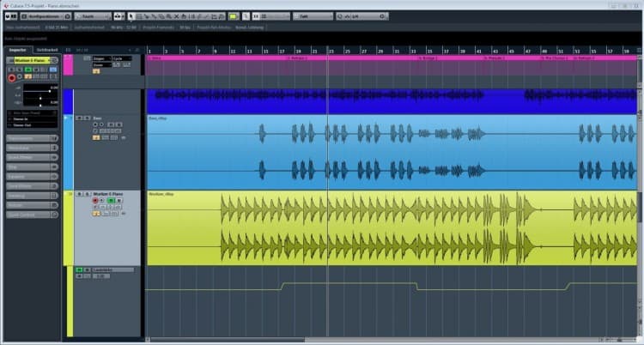Viewport: 644px width, 345px height.
Task: Open the Takt grid type dropdown
Action: 313,16
